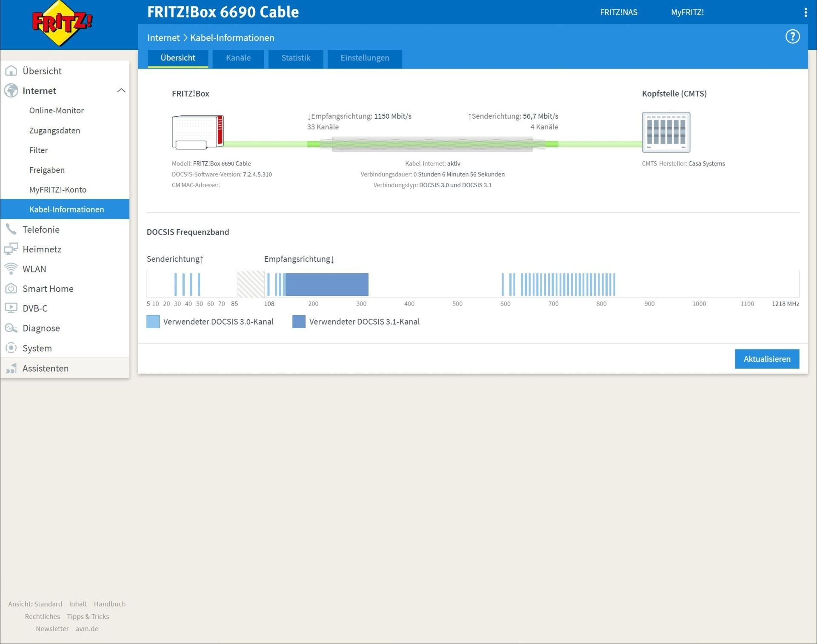Click the CMTS-Hersteller Casa Systems text
Image resolution: width=817 pixels, height=644 pixels.
pyautogui.click(x=683, y=163)
